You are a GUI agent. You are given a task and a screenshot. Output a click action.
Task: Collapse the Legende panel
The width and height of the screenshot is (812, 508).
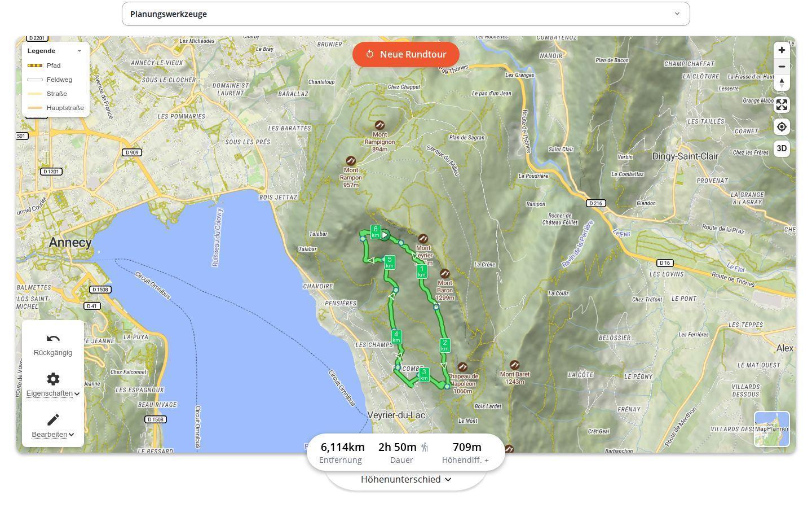point(79,51)
